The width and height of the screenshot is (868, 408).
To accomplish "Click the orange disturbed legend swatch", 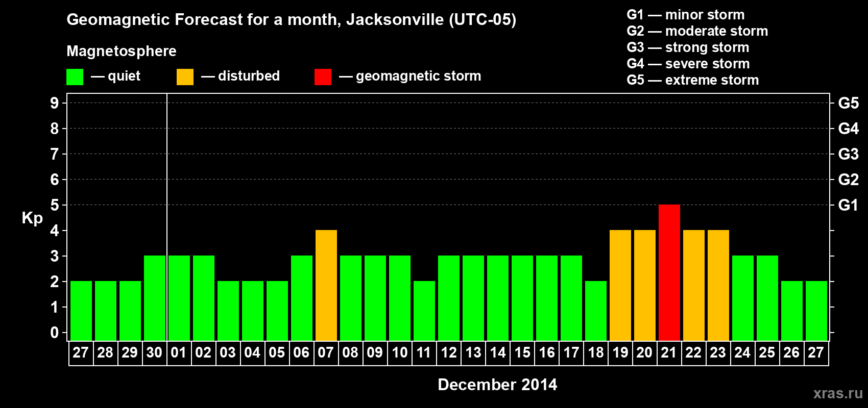I will 185,77.
